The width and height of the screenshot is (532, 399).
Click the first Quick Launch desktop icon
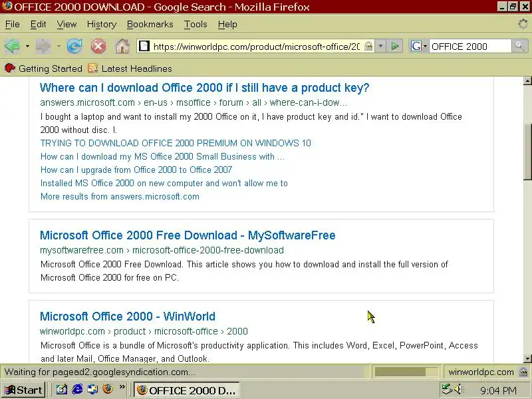[x=61, y=389]
